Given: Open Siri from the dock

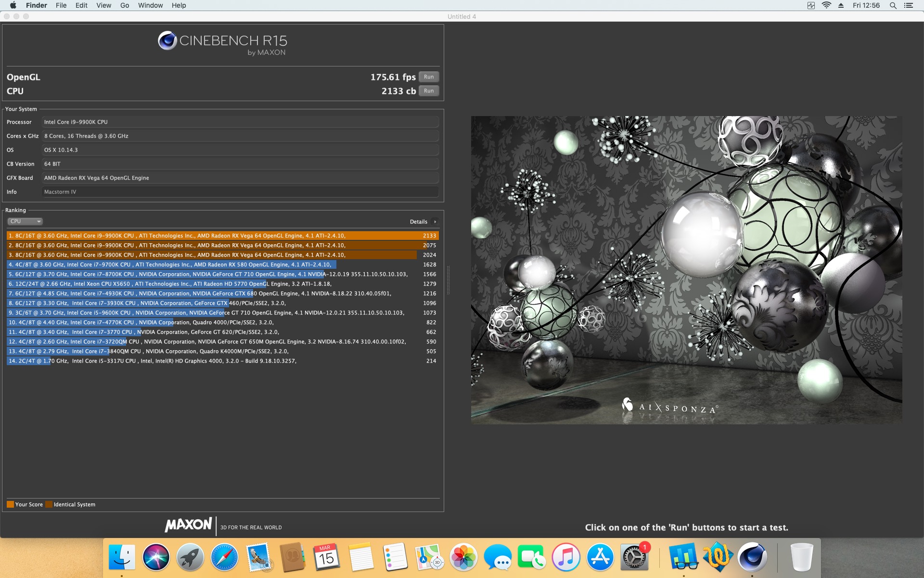Looking at the screenshot, I should (156, 557).
